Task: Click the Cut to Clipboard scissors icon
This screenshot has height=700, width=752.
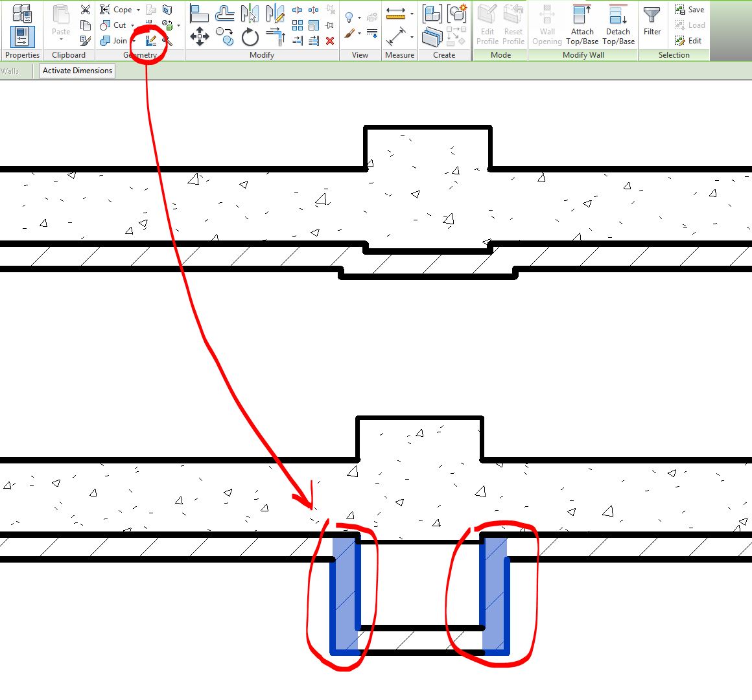Action: coord(86,9)
